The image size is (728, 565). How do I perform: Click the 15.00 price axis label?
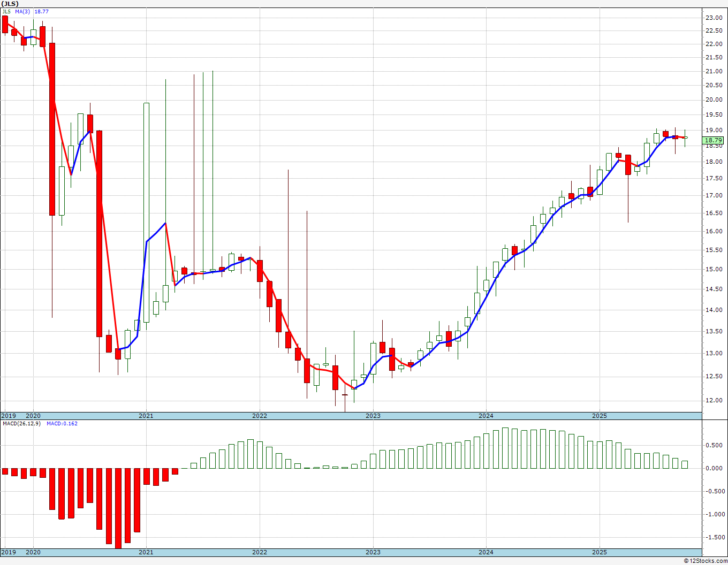click(714, 269)
